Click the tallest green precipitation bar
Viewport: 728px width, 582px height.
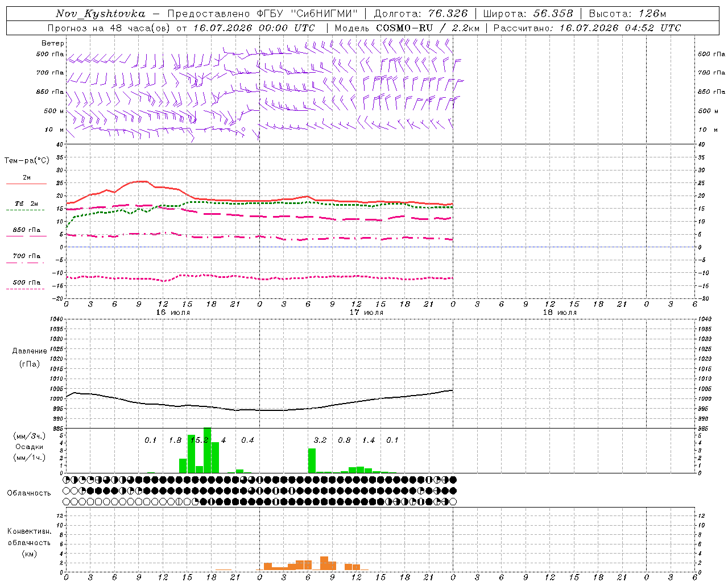(x=207, y=450)
